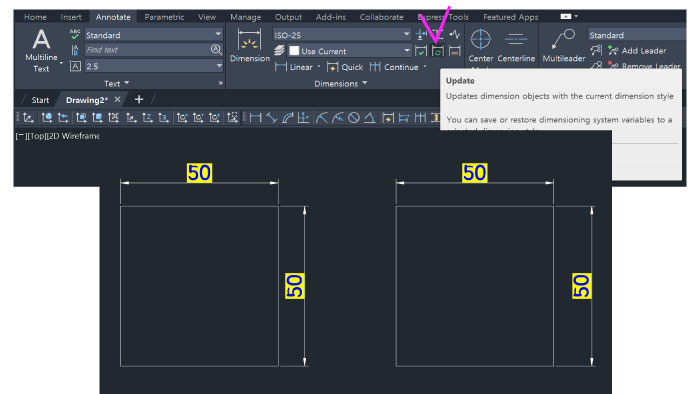This screenshot has width=700, height=394.
Task: Click the dimension Break icon above Inspect
Action: click(421, 34)
